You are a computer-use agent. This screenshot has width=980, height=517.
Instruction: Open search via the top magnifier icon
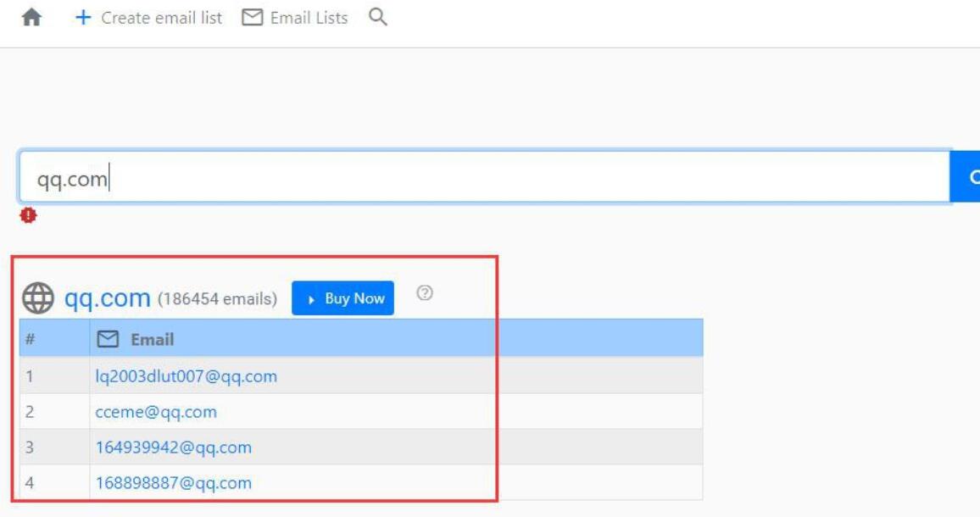pyautogui.click(x=378, y=18)
